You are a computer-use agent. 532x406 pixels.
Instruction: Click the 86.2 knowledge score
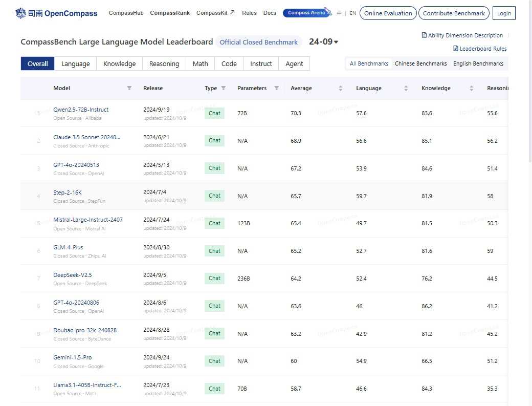tap(427, 306)
